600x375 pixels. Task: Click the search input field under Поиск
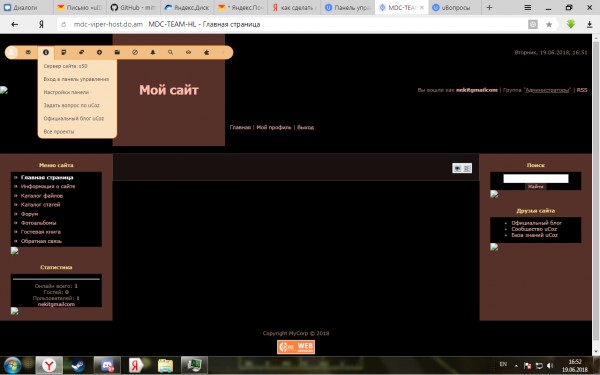click(536, 178)
